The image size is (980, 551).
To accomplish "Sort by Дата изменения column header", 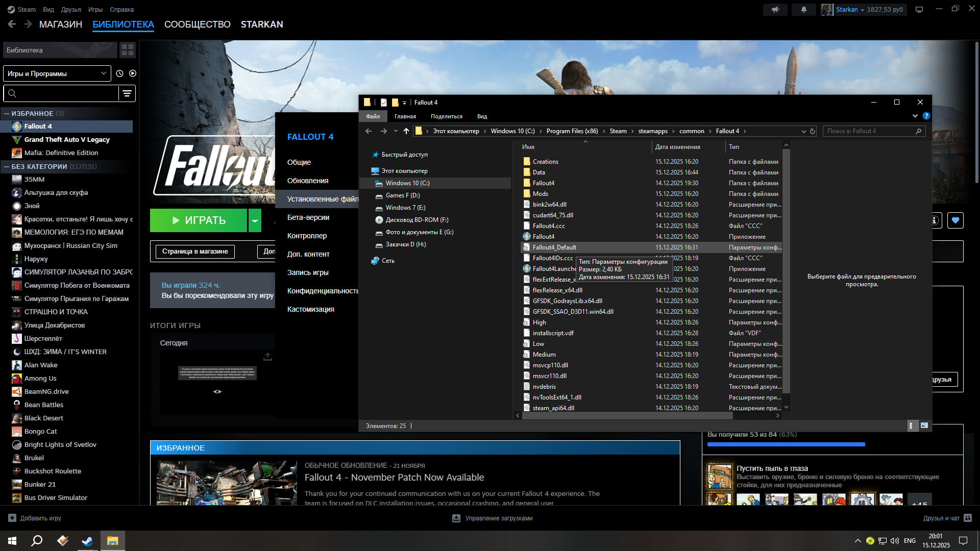I will coord(678,147).
